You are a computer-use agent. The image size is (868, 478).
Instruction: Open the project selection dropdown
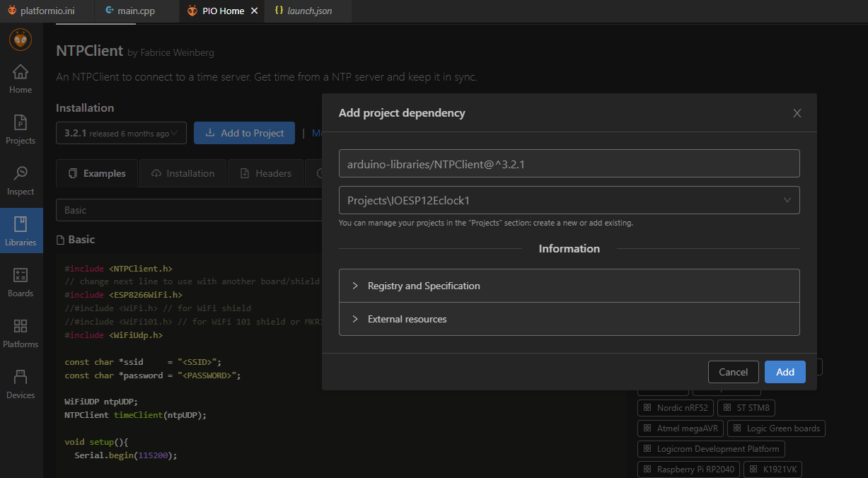(569, 200)
